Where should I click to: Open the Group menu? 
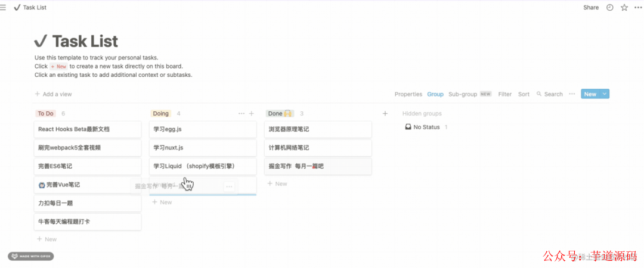[435, 94]
